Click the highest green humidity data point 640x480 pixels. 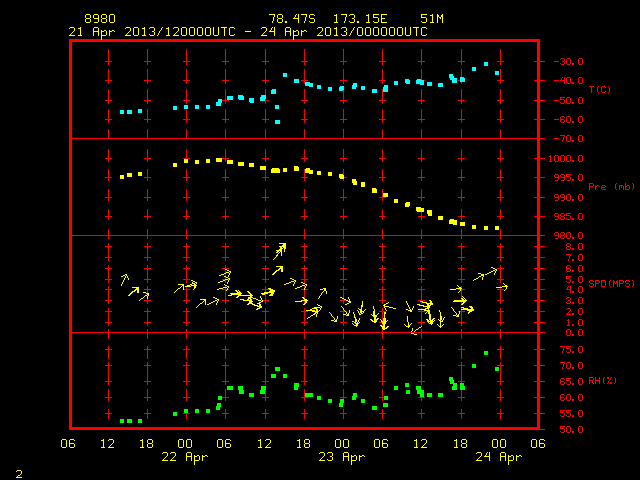tap(486, 353)
